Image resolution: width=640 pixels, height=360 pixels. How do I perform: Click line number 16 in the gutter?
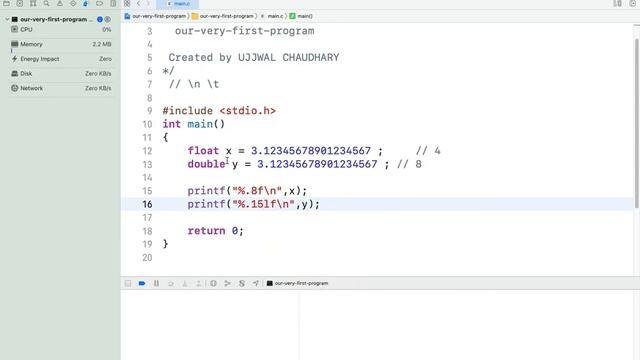[147, 204]
